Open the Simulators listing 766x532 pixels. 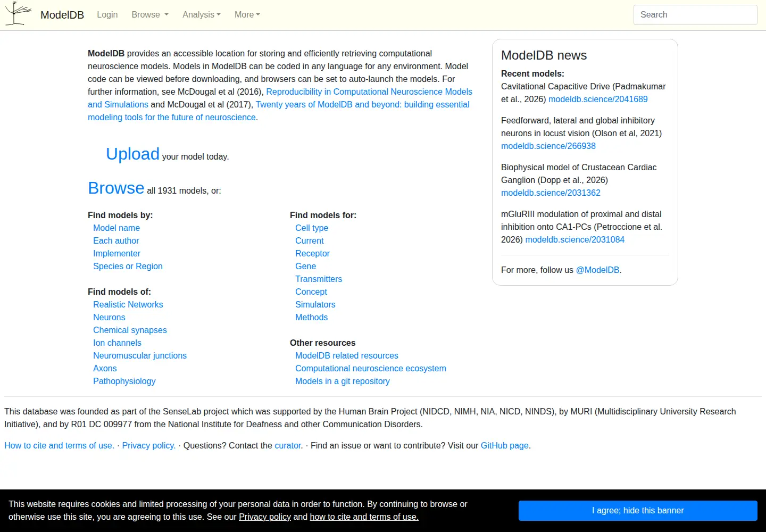315,304
